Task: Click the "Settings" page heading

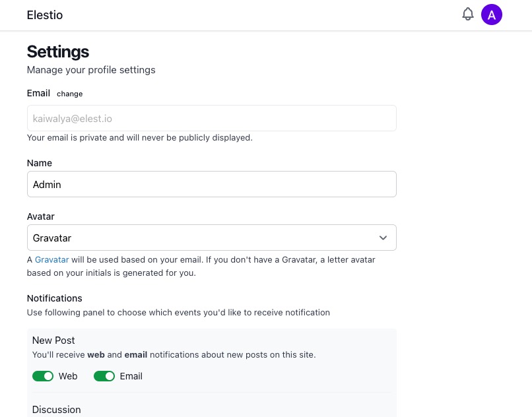Action: point(57,51)
